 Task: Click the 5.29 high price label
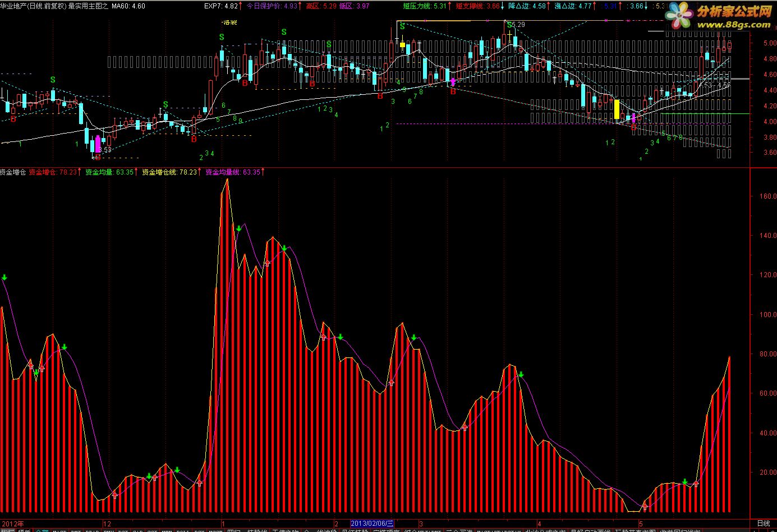coord(518,25)
